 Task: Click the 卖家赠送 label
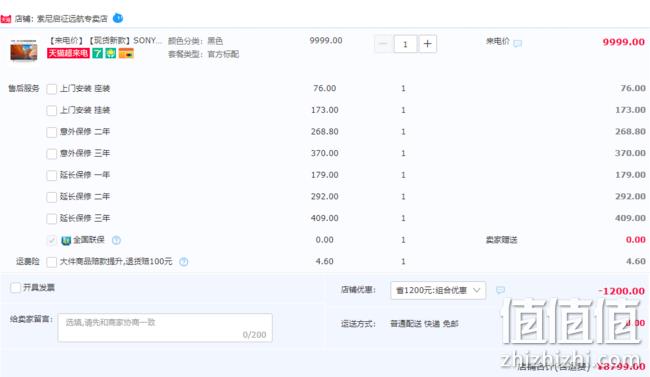[x=501, y=240]
